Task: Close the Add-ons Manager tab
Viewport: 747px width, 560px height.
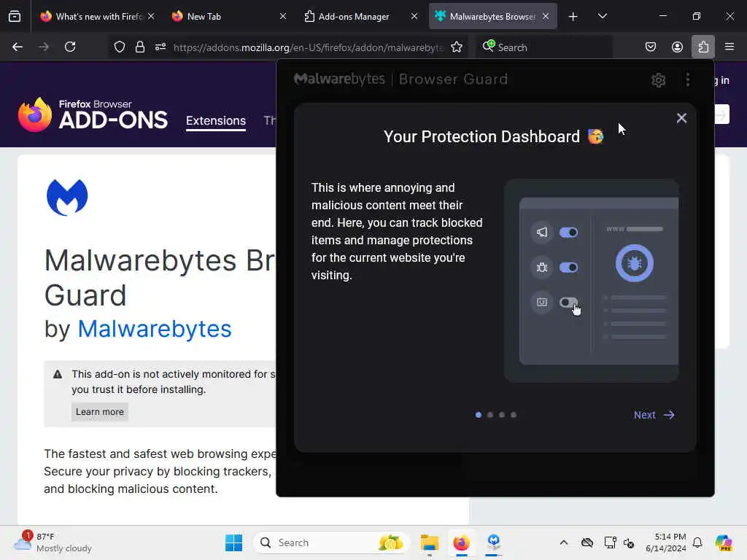Action: point(414,16)
